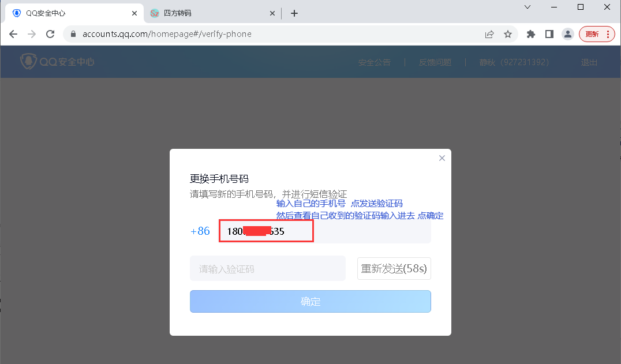
Task: Go back to the previous page
Action: (x=13, y=34)
